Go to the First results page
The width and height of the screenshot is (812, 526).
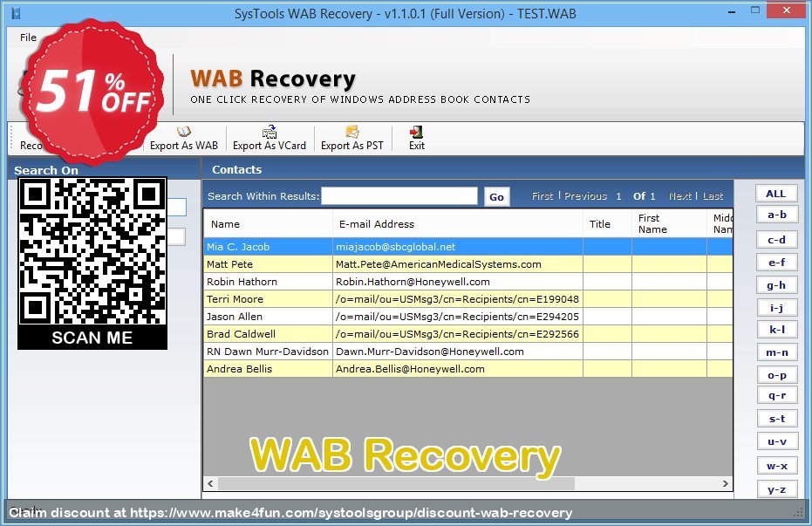pos(542,196)
